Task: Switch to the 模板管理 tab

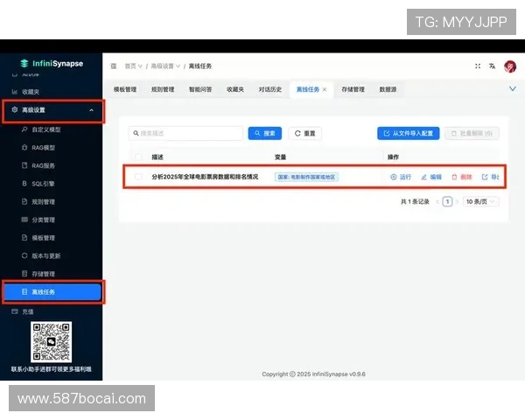Action: point(125,89)
